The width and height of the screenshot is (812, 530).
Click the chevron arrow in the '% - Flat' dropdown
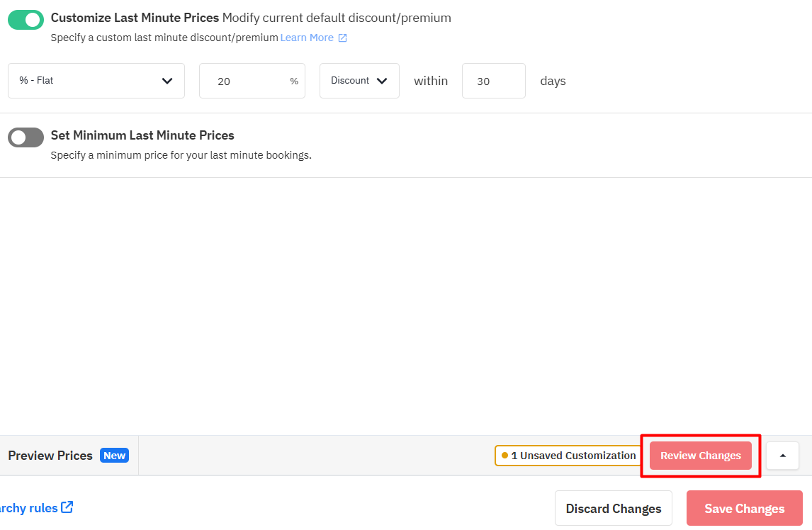[167, 81]
